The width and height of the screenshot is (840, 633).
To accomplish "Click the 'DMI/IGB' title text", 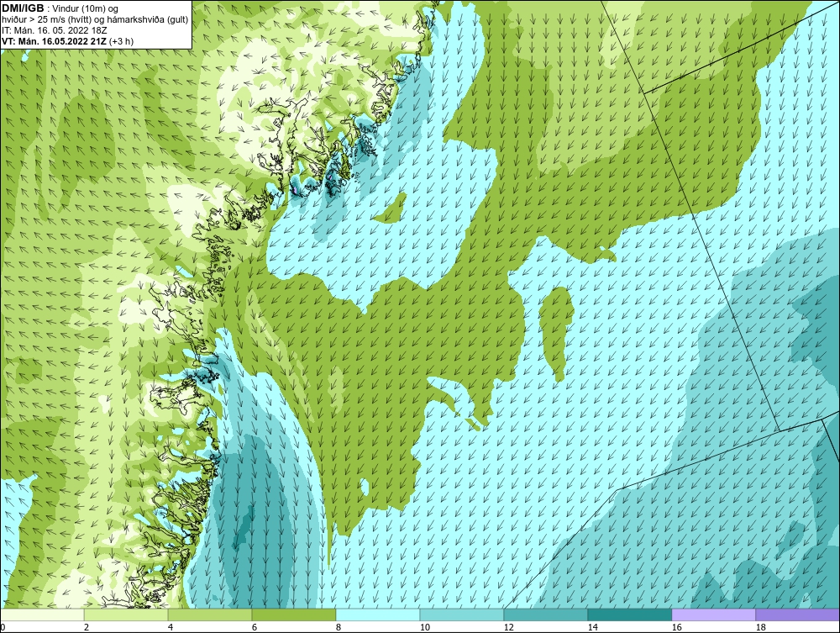I will (23, 8).
